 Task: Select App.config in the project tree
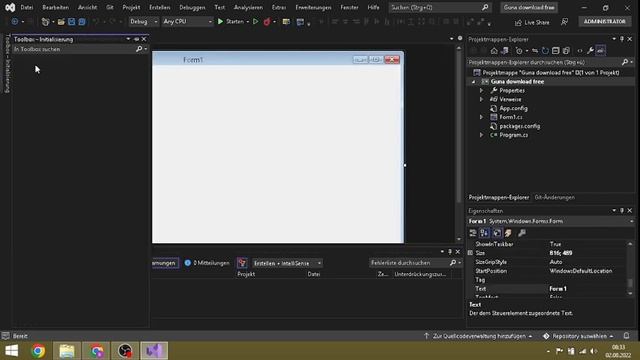[513, 109]
